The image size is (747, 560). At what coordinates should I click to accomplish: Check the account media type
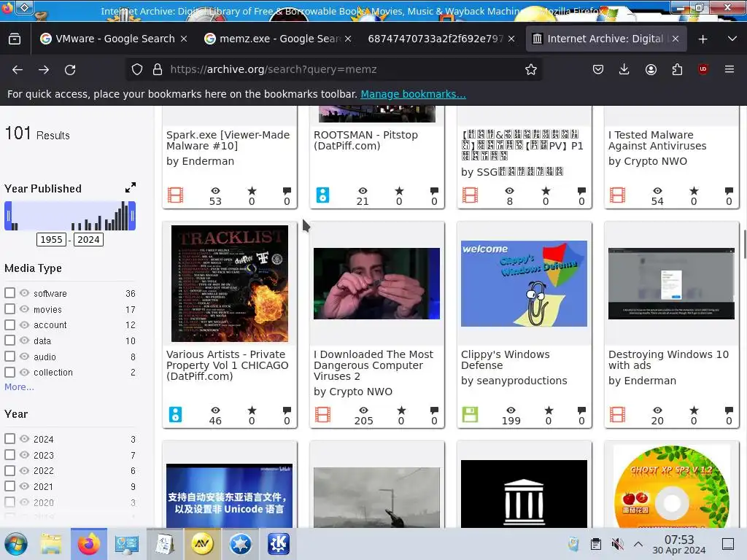coord(9,324)
